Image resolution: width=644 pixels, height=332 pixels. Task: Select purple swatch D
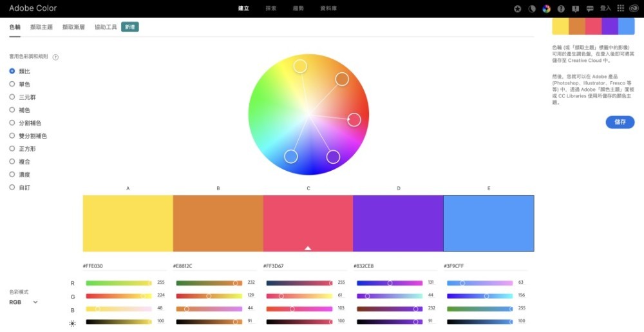click(x=398, y=223)
